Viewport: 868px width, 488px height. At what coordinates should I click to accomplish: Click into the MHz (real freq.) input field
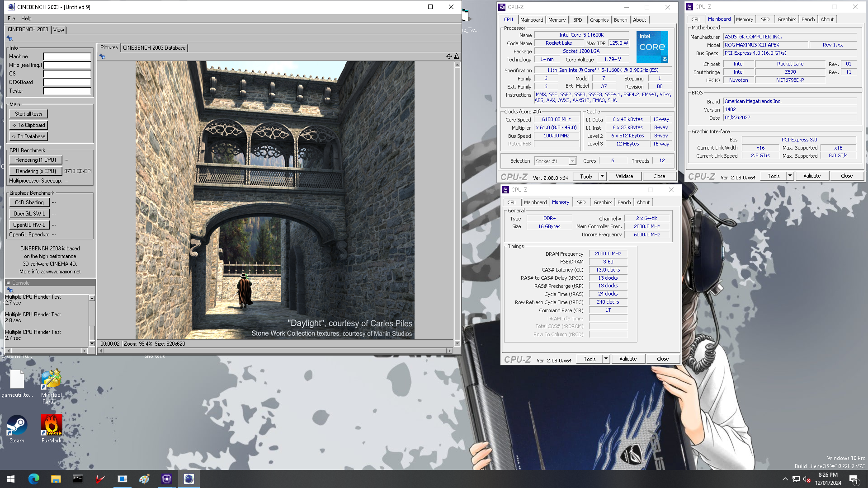[67, 65]
